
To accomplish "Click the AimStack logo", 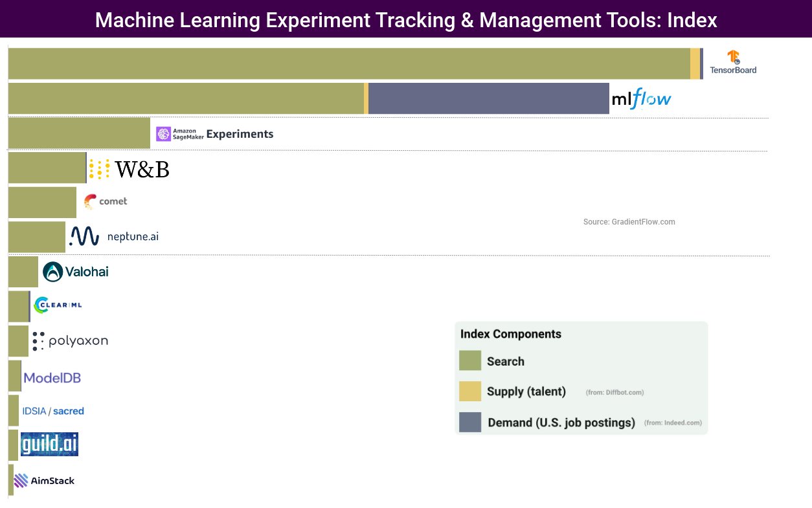I will (44, 480).
